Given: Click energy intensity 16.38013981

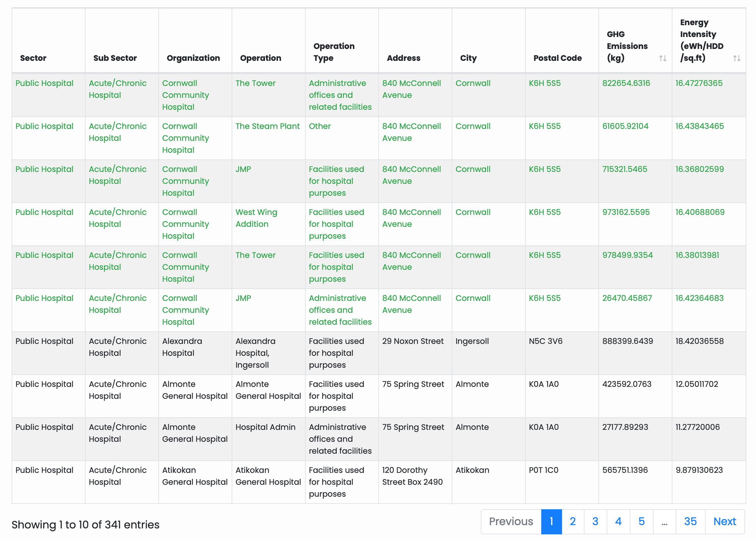Looking at the screenshot, I should 697,255.
